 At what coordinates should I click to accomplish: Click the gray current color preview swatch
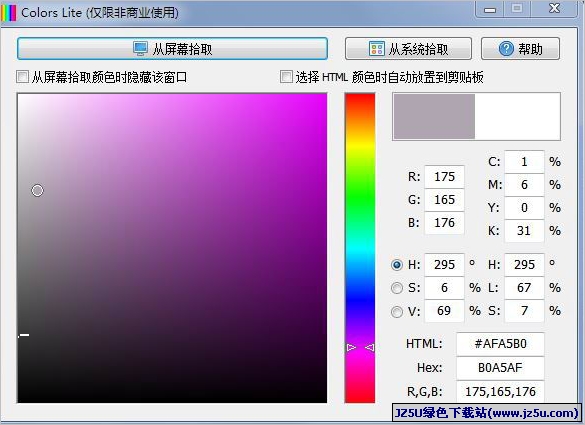pos(434,116)
